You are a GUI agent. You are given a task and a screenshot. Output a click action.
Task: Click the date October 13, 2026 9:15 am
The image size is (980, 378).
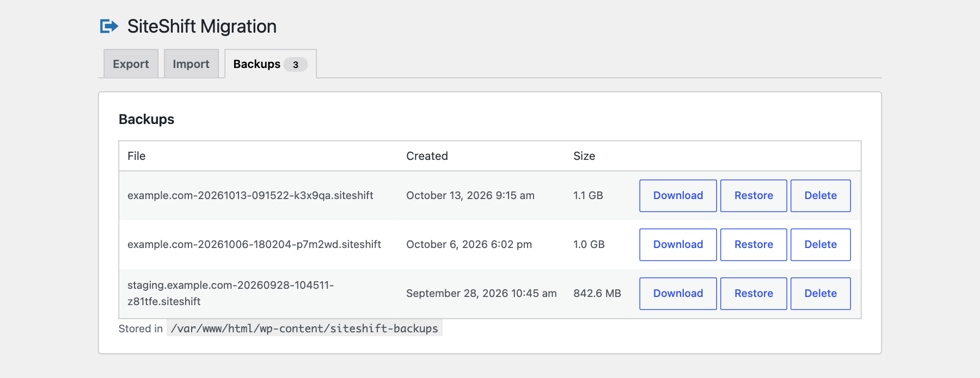tap(470, 195)
